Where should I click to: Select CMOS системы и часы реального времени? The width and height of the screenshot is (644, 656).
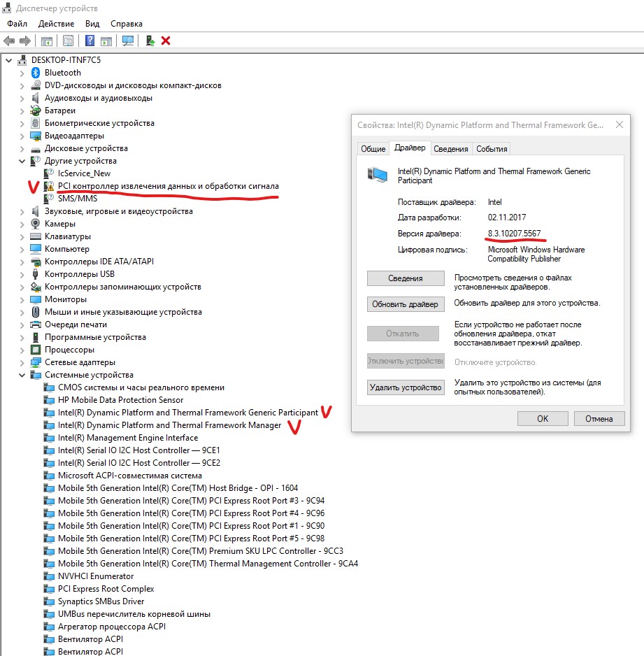coord(141,388)
